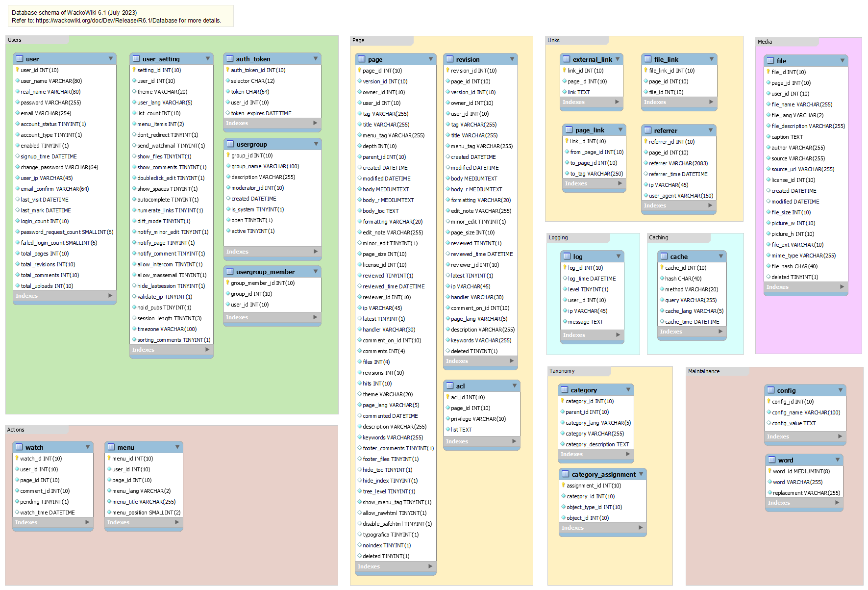Select the Users layer label
The width and height of the screenshot is (868, 590).
(15, 40)
